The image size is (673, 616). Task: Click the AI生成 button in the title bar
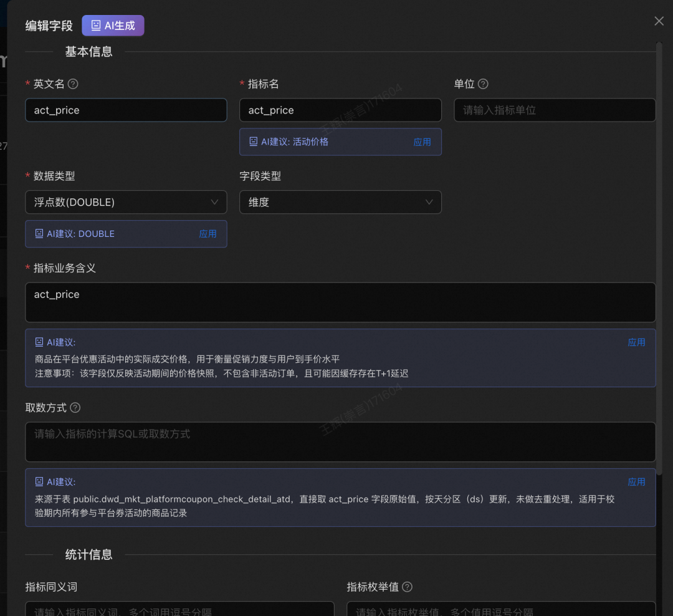coord(113,25)
